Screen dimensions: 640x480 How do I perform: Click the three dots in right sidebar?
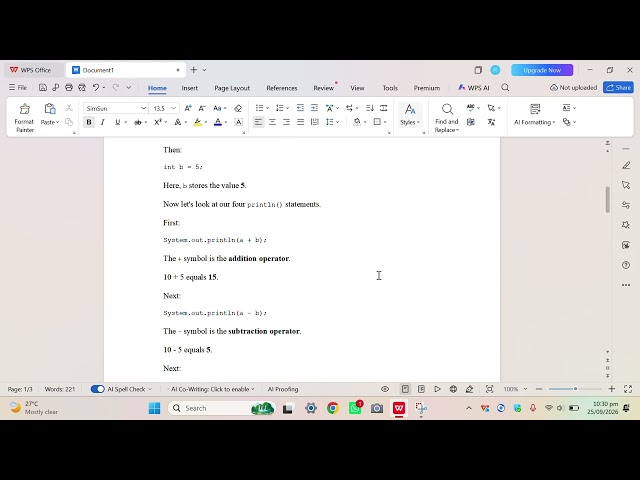click(626, 285)
